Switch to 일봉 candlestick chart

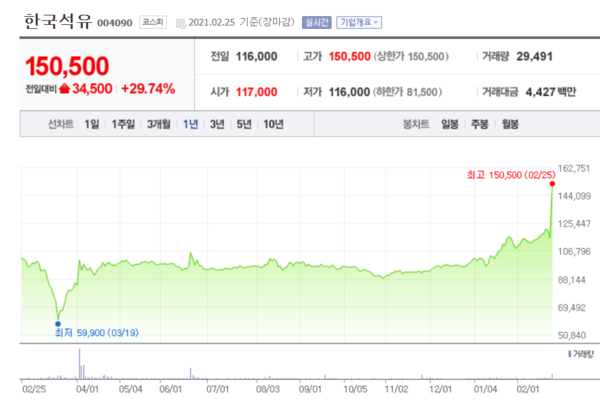point(450,124)
